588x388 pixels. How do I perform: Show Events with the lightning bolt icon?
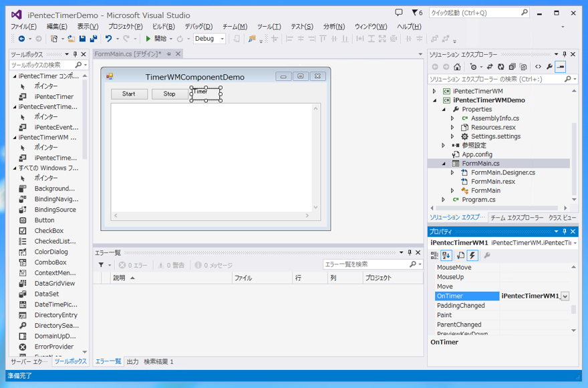click(472, 255)
